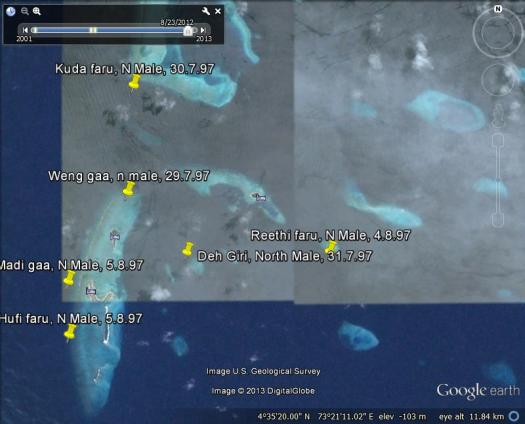Viewport: 525px width, 424px height.
Task: Click the move joystick ring control
Action: click(498, 80)
